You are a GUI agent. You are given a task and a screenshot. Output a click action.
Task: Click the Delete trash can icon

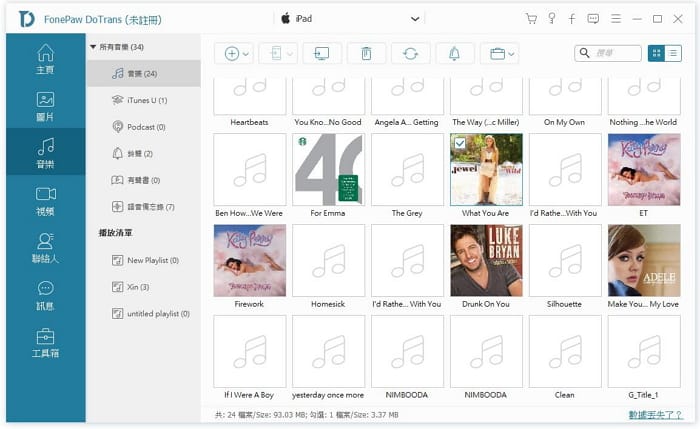[x=366, y=54]
